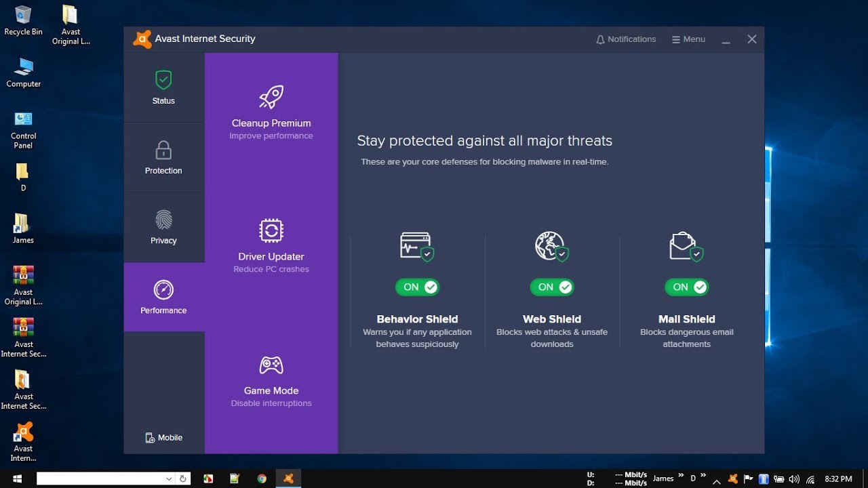This screenshot has width=868, height=488.
Task: Toggle Behavior Shield ON switch
Action: pos(417,287)
